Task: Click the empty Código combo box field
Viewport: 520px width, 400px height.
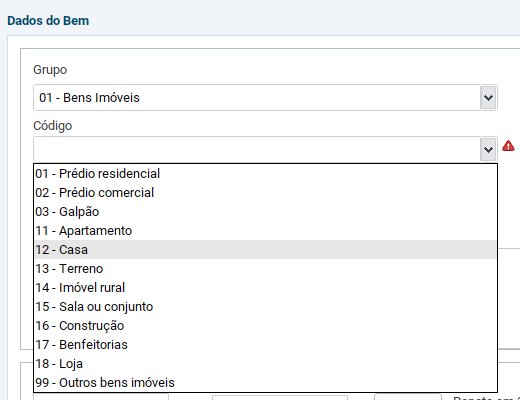Action: pos(257,149)
